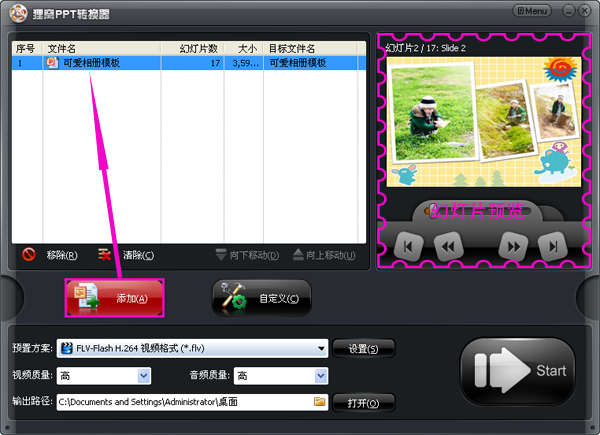600x435 pixels.
Task: Click the 输出路径 output path field
Action: [192, 402]
